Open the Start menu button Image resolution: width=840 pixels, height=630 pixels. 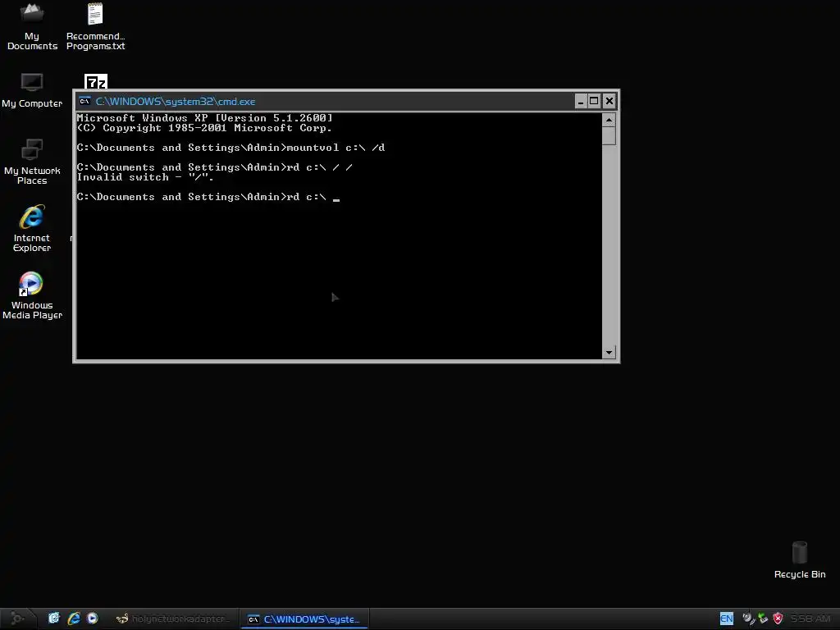[x=17, y=619]
